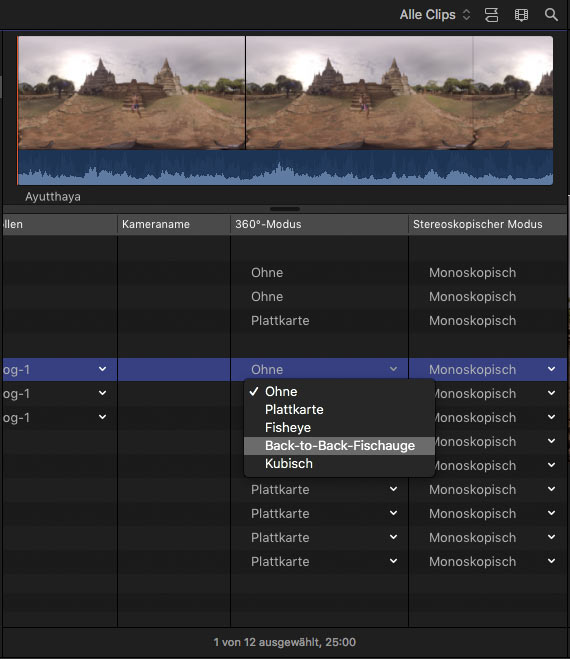Choose Back-to-Back-Fischauge from the menu
This screenshot has width=570, height=659.
click(339, 445)
